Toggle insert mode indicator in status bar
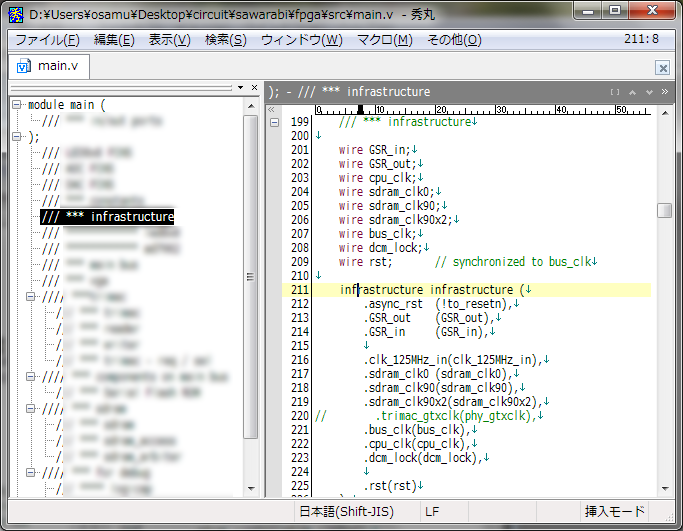The height and width of the screenshot is (531, 683). (x=615, y=512)
